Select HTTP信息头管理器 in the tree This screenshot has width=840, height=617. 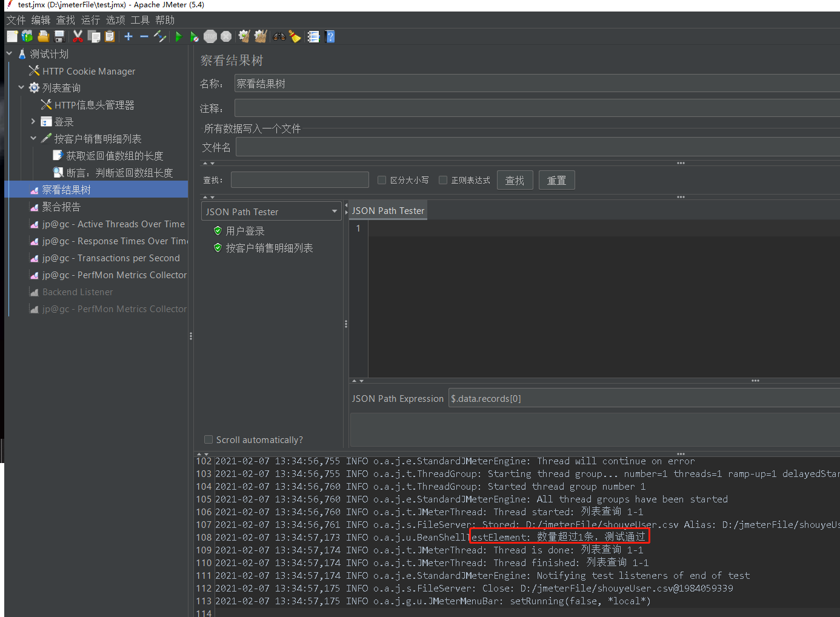pos(94,105)
